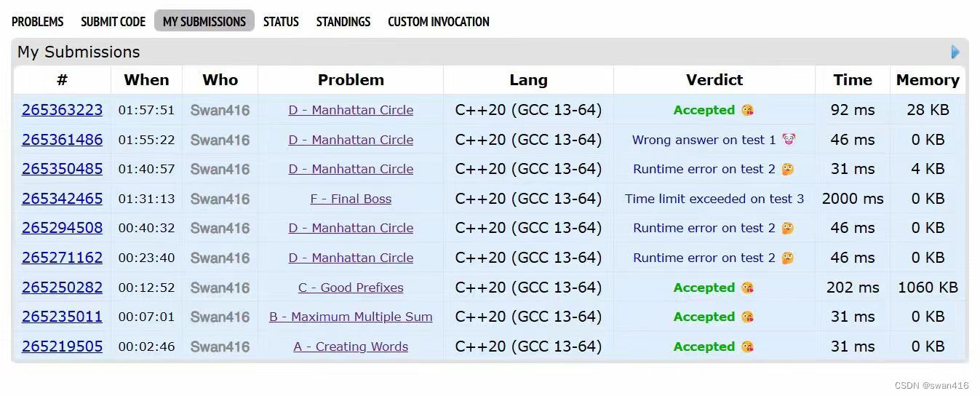980x396 pixels.
Task: Open submission 265363223 details
Action: point(63,110)
